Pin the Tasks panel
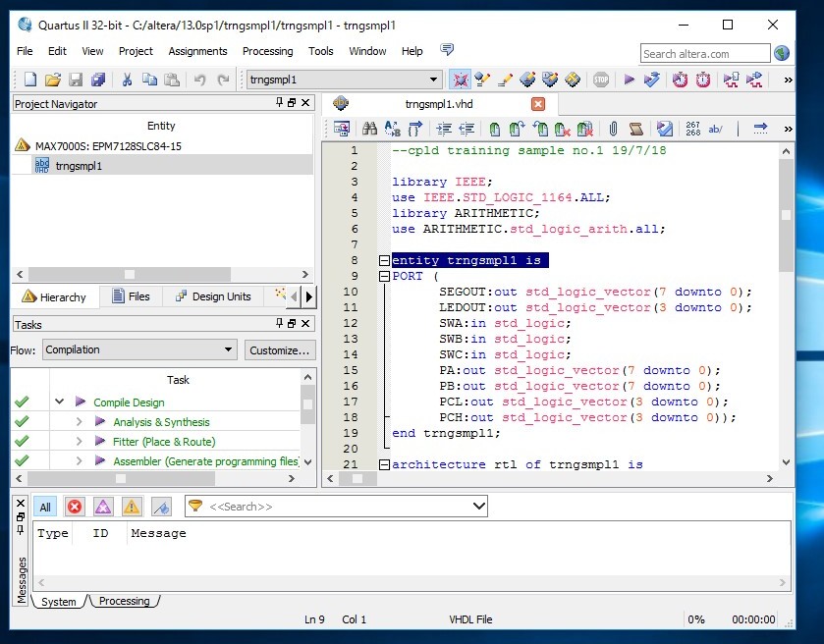 coord(279,324)
